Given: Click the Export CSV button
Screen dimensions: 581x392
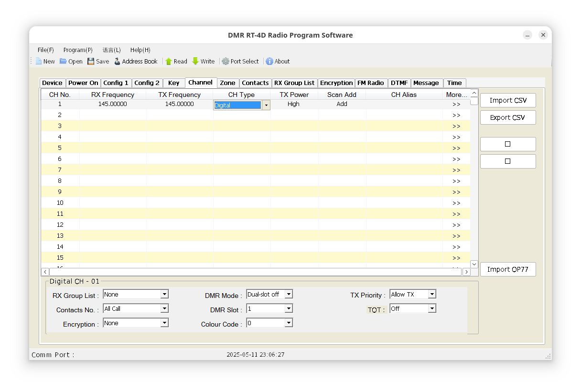Looking at the screenshot, I should (x=508, y=117).
